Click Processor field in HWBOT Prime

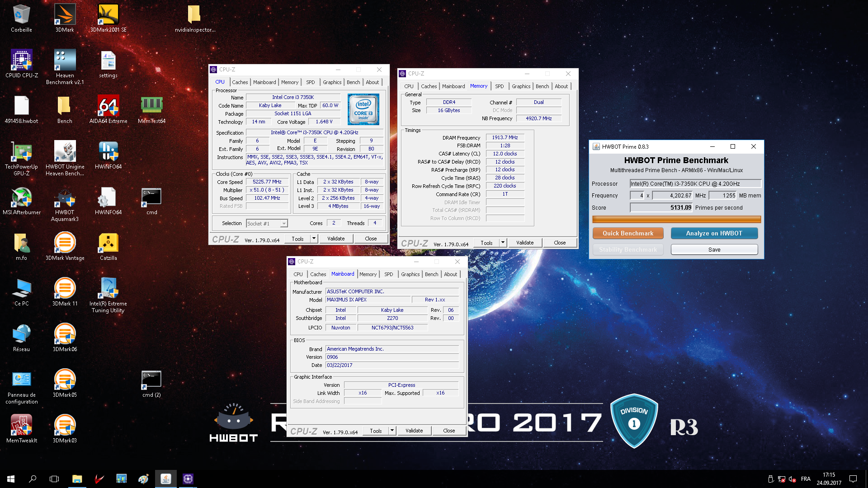695,183
